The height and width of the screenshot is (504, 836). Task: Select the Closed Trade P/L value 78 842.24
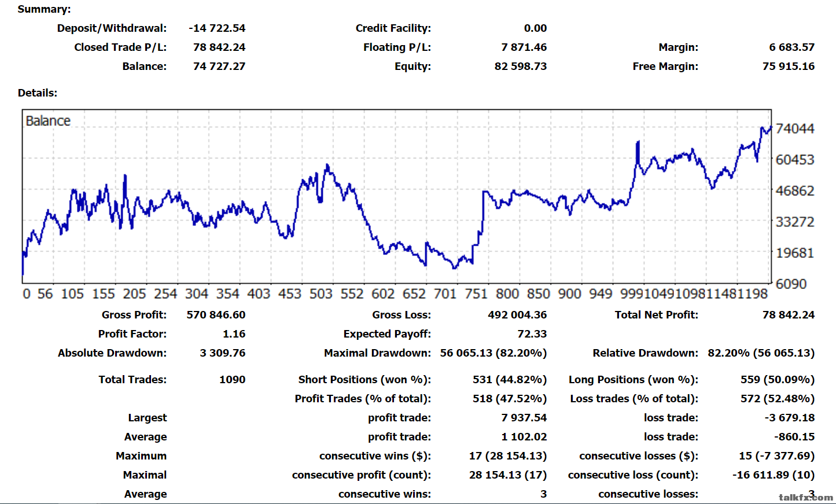click(x=219, y=47)
